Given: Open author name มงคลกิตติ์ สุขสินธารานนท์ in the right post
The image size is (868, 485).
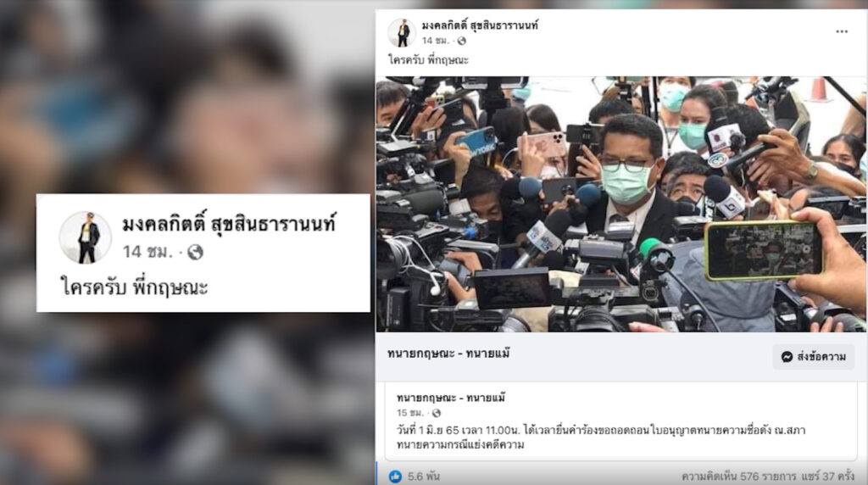Looking at the screenshot, I should pos(480,25).
